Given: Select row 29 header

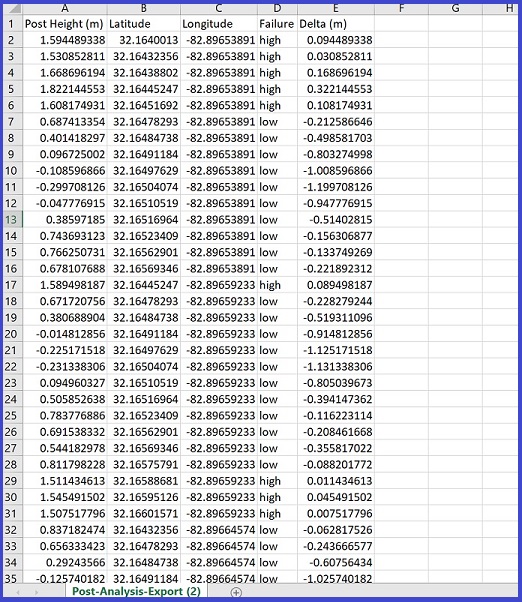Looking at the screenshot, I should tap(12, 481).
